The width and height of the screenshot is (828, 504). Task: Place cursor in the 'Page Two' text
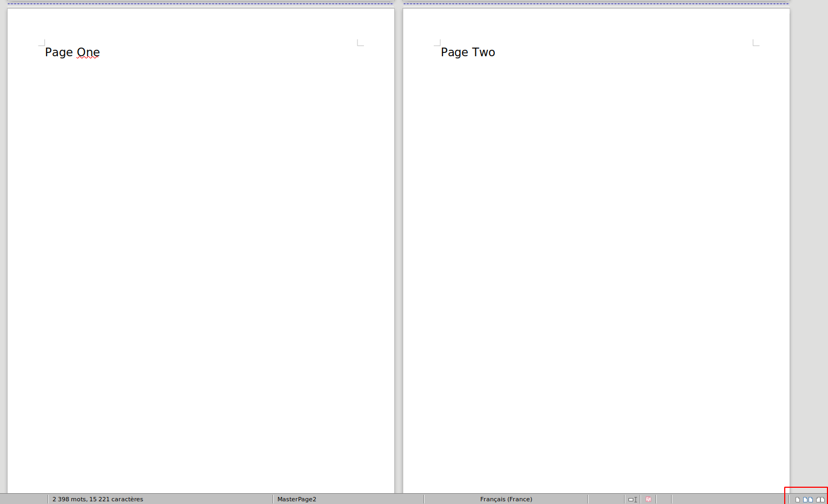pos(468,52)
